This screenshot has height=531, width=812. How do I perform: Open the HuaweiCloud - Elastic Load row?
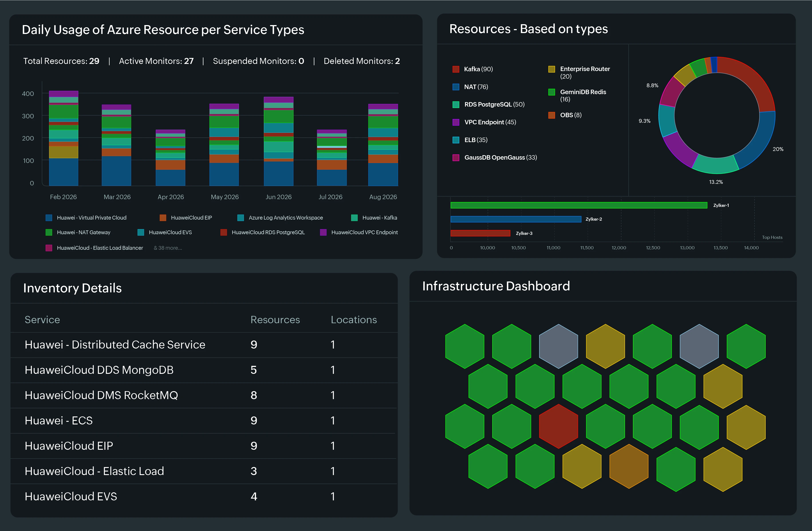pyautogui.click(x=204, y=471)
